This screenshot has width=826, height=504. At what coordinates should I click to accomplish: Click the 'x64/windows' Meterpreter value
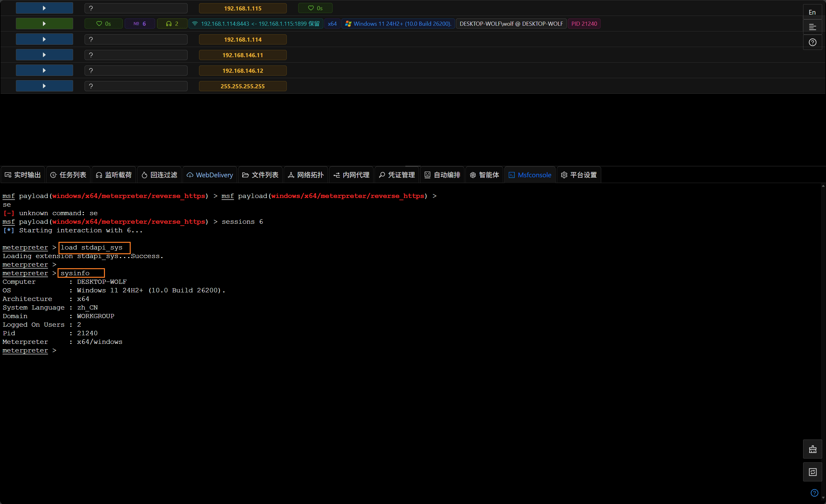[100, 342]
